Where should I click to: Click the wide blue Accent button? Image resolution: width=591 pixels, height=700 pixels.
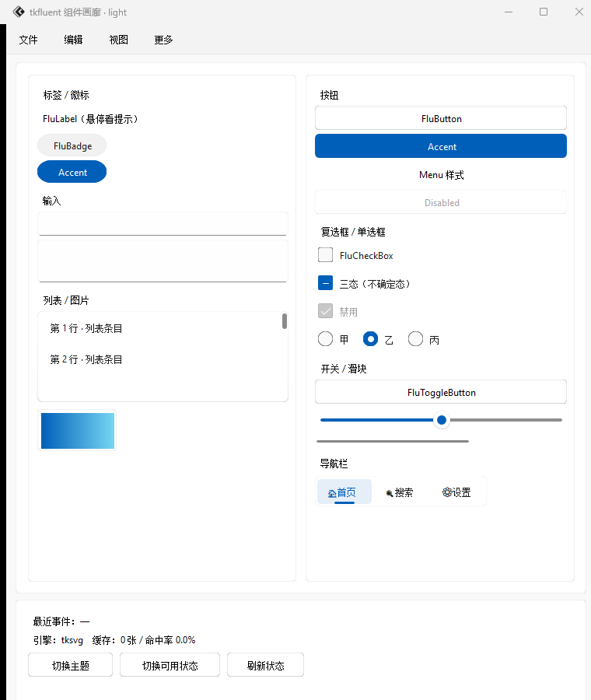click(x=441, y=146)
